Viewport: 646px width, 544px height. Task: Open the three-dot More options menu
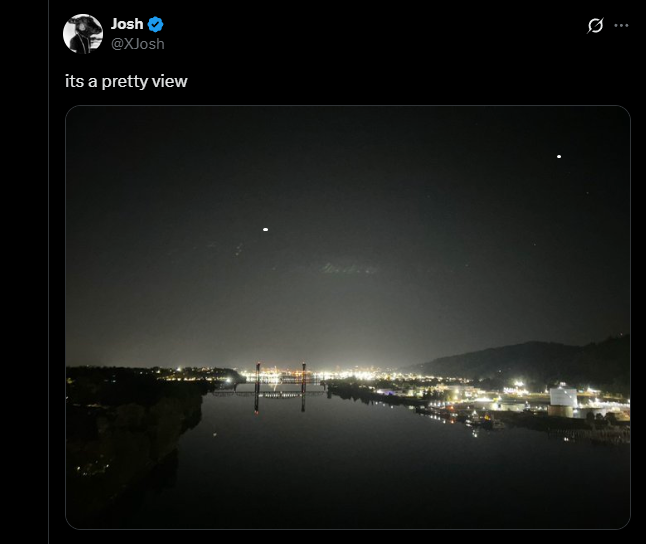(621, 25)
